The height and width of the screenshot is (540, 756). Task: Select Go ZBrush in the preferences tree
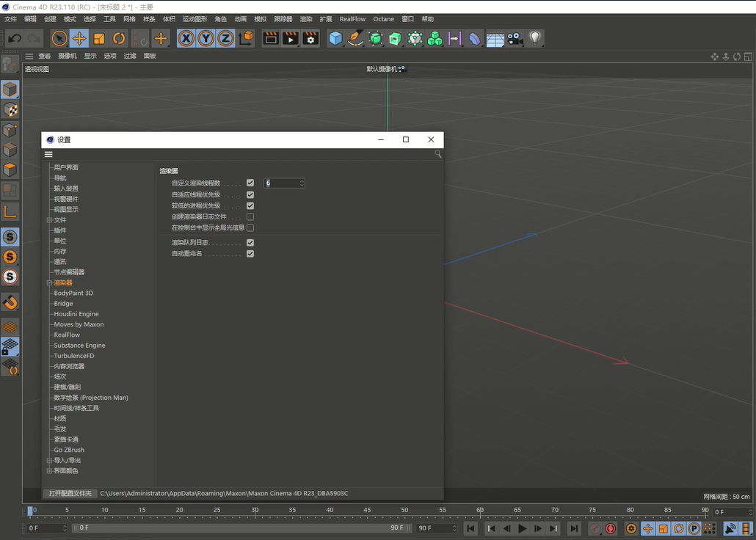[69, 450]
